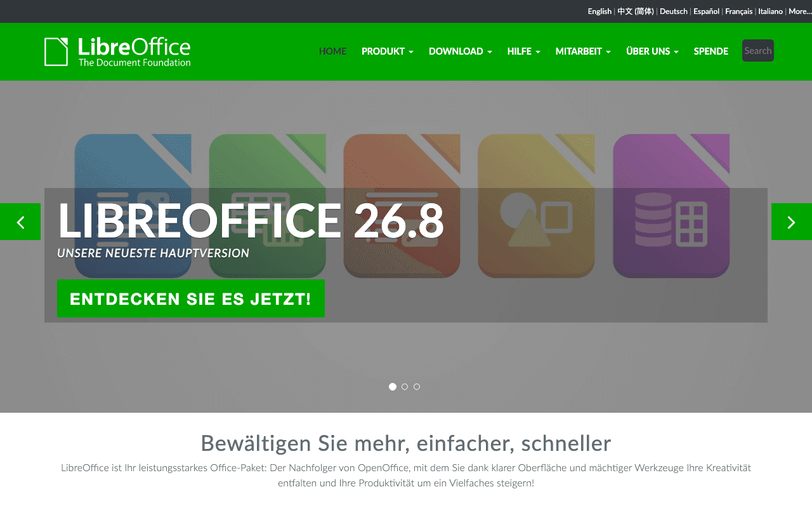
Task: Go to the HOME navigation item
Action: pos(333,51)
